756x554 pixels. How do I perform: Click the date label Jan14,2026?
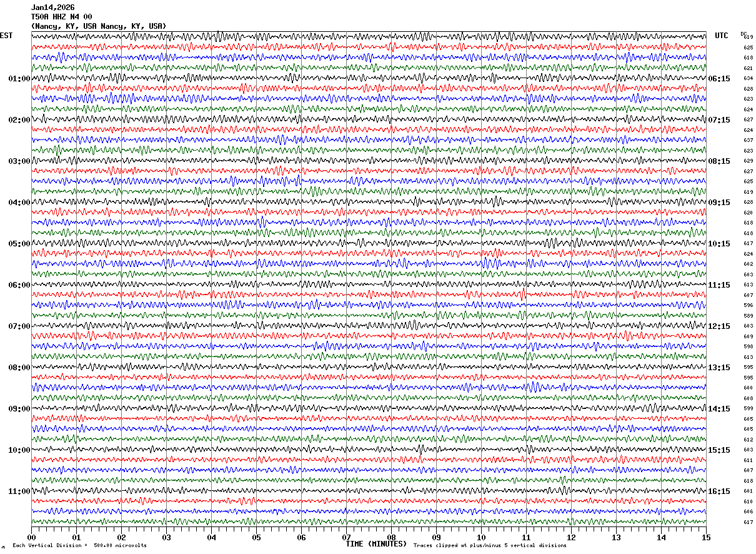pos(52,8)
